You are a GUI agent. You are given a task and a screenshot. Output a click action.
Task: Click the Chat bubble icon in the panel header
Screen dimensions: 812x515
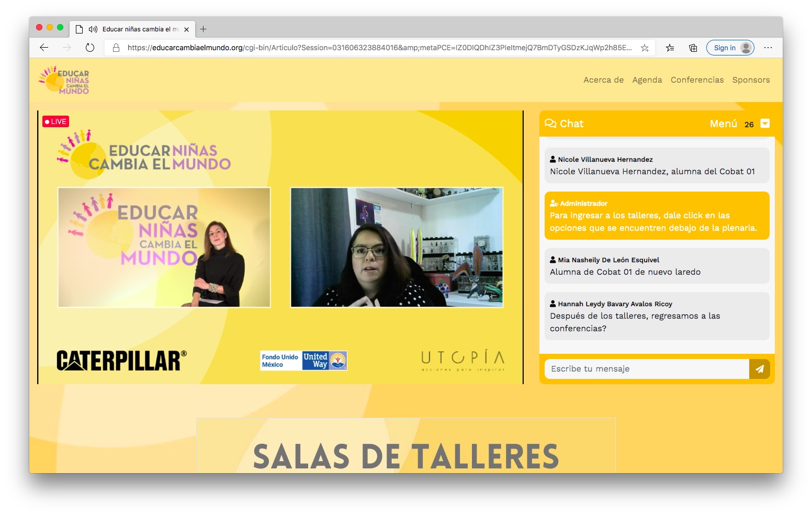(x=551, y=124)
